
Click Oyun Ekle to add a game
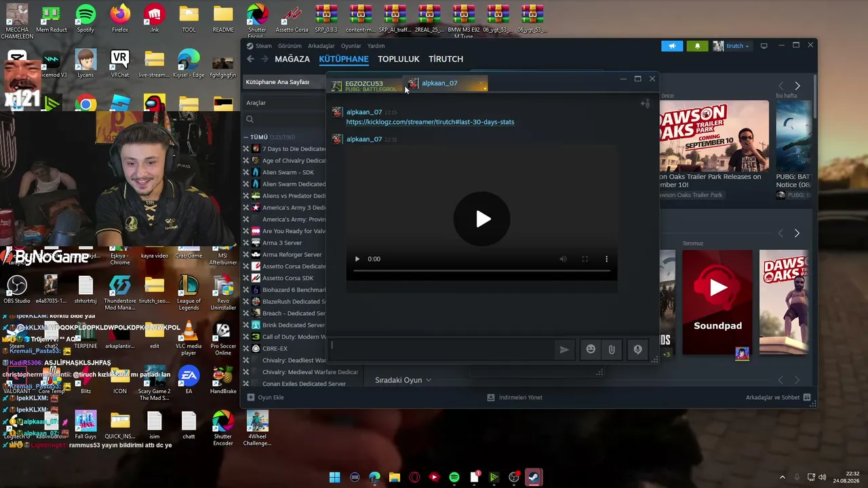point(266,397)
